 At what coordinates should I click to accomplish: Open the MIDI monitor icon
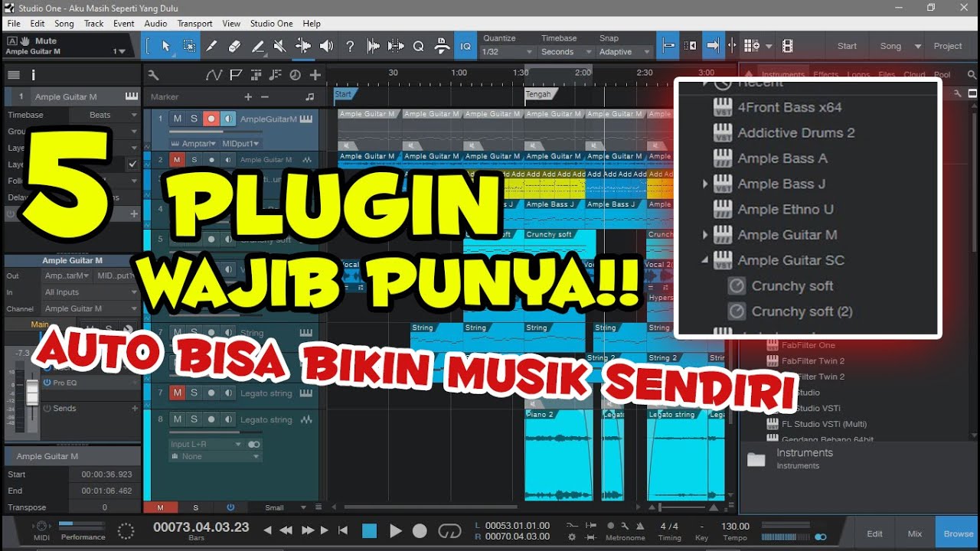point(42,527)
